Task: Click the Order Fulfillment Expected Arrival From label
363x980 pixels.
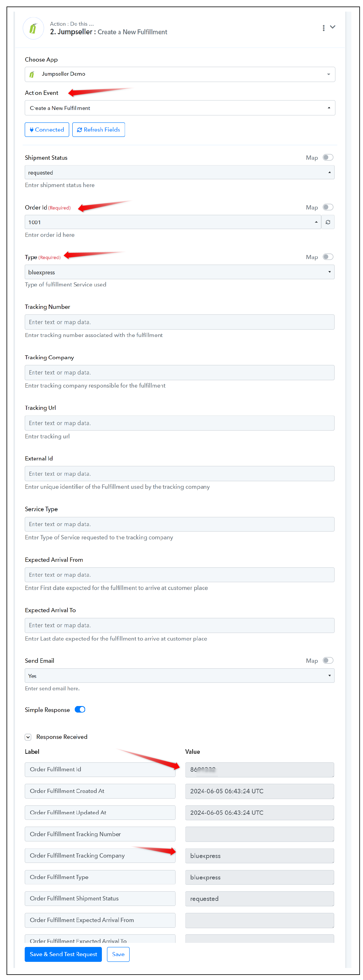Action: [100, 920]
